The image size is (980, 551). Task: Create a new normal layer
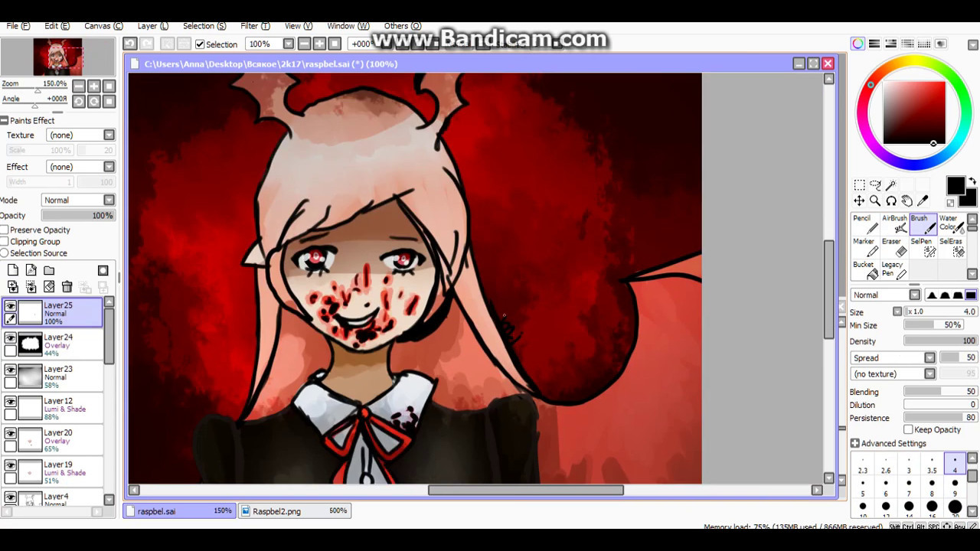click(13, 270)
